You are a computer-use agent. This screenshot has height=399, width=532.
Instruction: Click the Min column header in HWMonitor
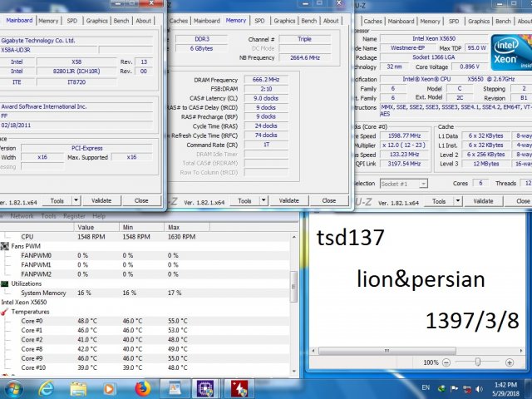tap(141, 227)
